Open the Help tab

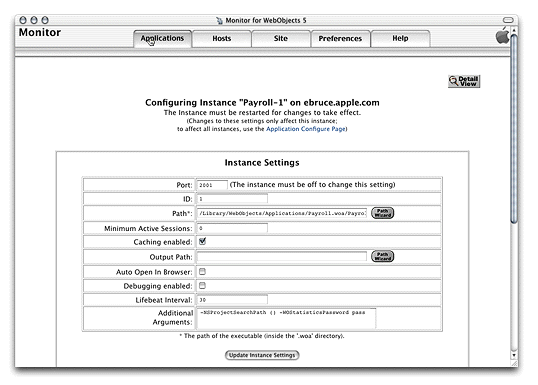click(x=400, y=38)
